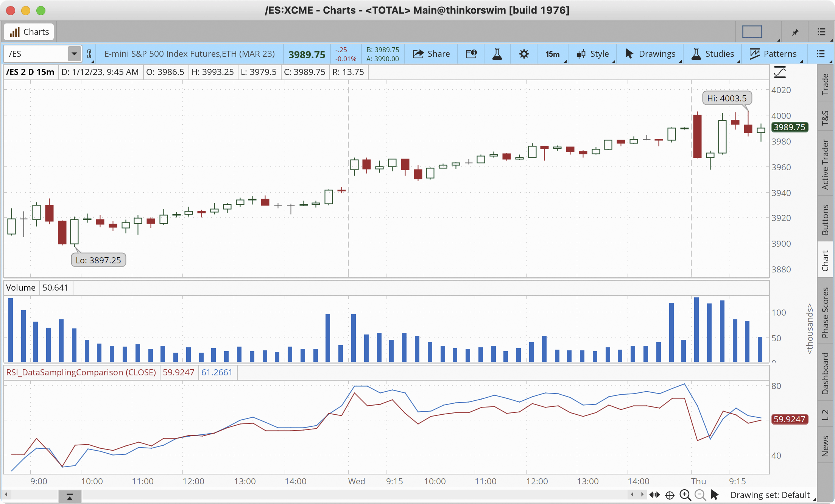Click the Share button
Image resolution: width=835 pixels, height=504 pixels.
tap(431, 54)
